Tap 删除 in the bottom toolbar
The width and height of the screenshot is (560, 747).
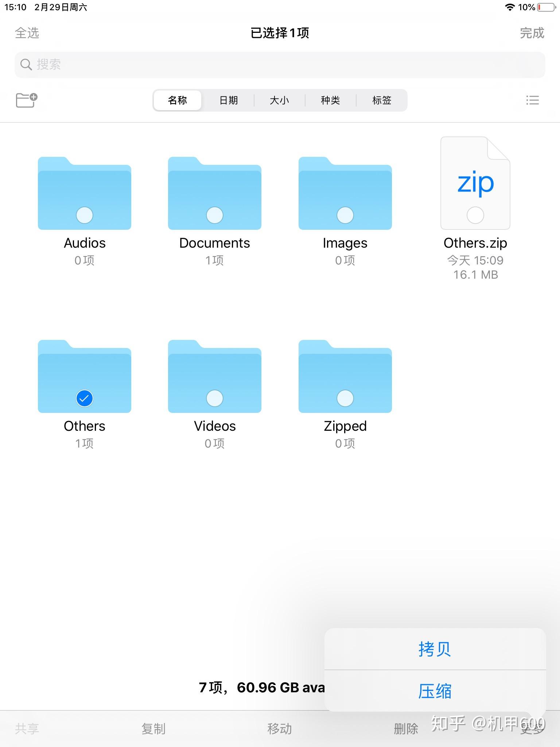pos(406,729)
